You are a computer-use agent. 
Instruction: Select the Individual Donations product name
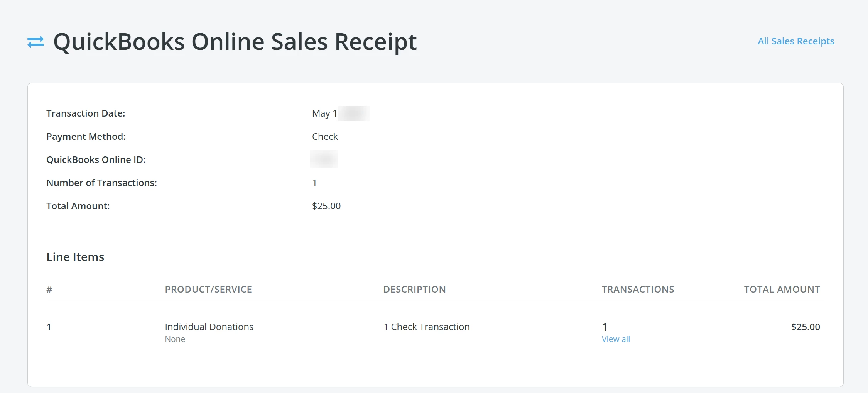tap(209, 327)
